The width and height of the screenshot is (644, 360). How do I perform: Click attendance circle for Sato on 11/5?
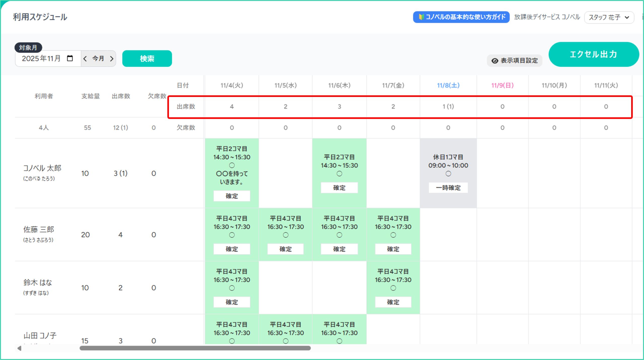[x=286, y=235]
